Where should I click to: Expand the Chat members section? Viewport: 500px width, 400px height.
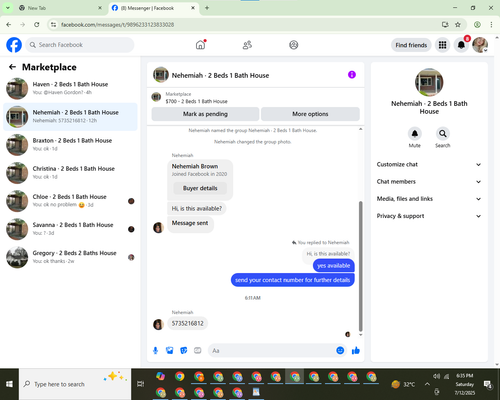[x=429, y=182]
